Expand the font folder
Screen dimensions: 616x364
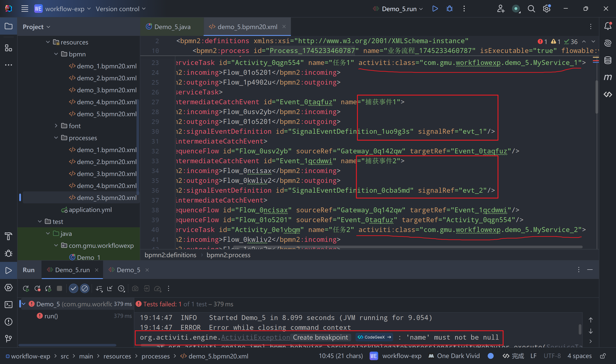(x=56, y=126)
